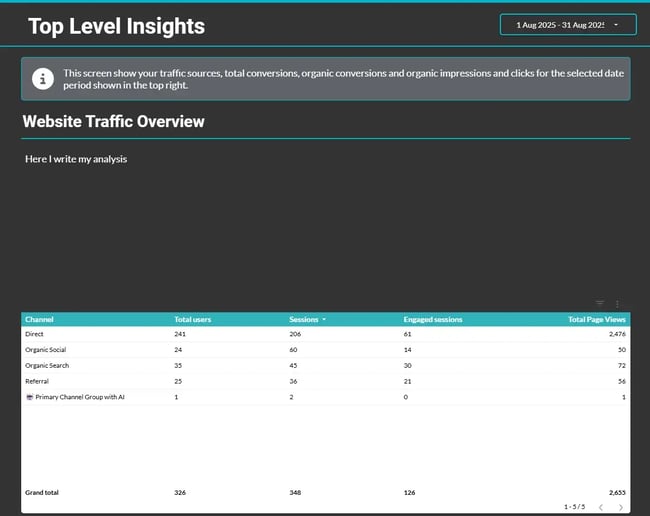Click the dropdown arrow in date selector
This screenshot has height=516, width=650.
pos(616,25)
